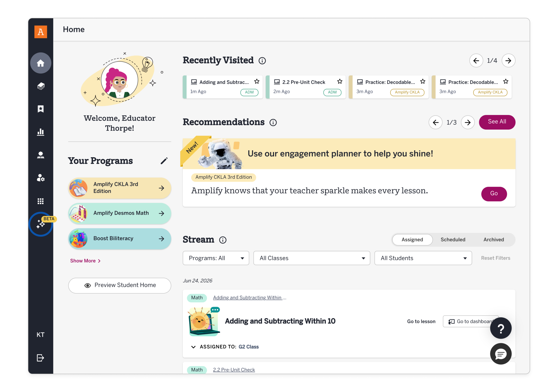Go to previous page of Recently Visited
558x392 pixels.
click(476, 61)
